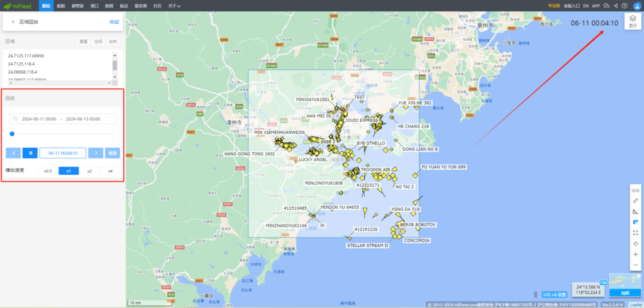Open the 港口 menu
Viewport: 644px width, 308px height.
94,6
